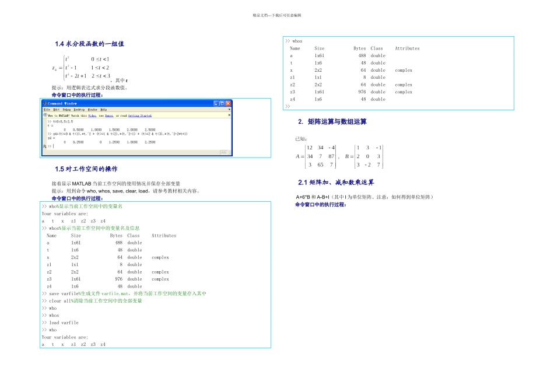Click the 't=0:0.5:2.5' command line
The image size is (554, 392).
point(61,121)
